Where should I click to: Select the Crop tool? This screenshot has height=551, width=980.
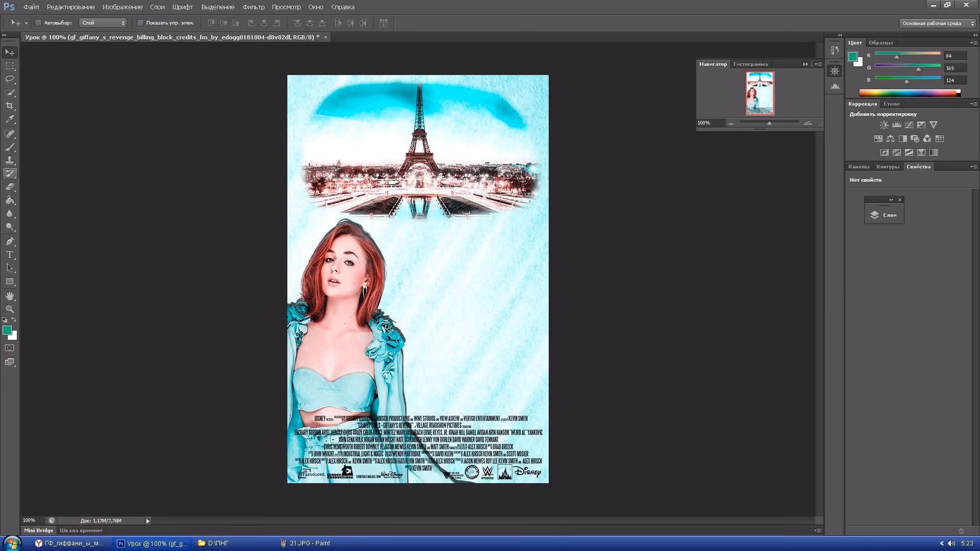coord(10,106)
